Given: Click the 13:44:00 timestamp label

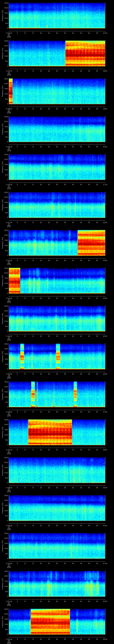Looking at the screenshot, I should (9, 336).
